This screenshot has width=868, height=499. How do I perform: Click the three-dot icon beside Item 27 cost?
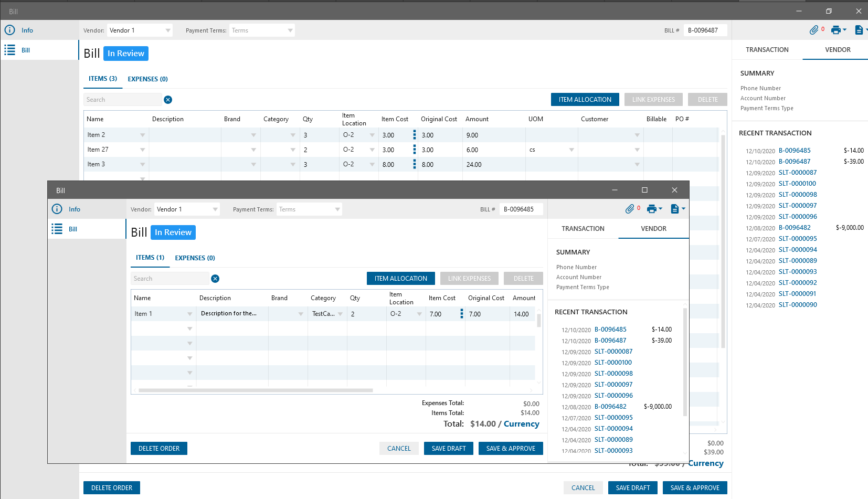tap(415, 150)
